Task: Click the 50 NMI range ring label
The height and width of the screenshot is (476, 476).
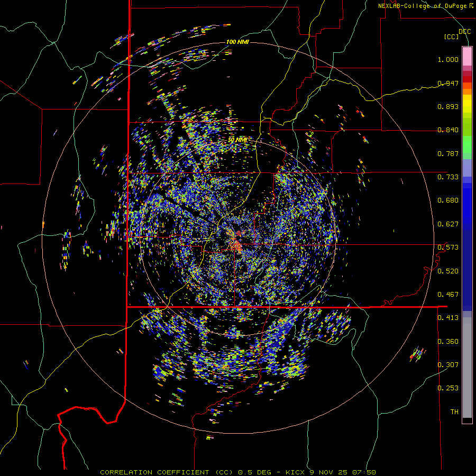Action: click(237, 140)
